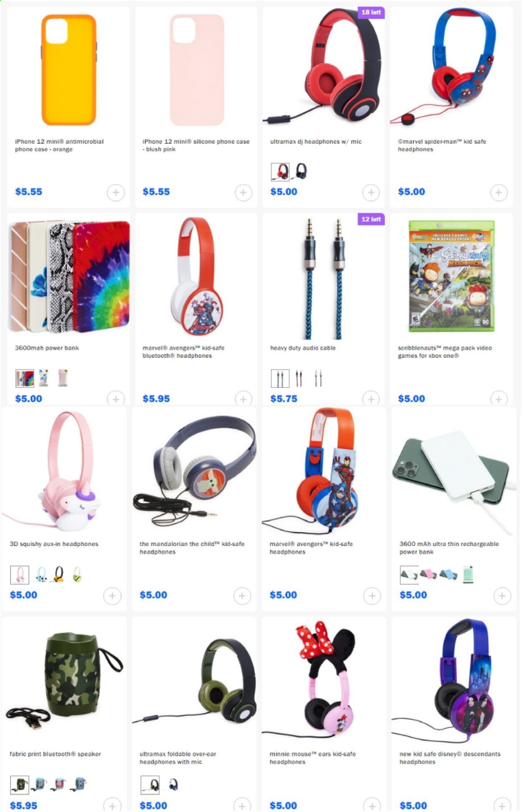Screen dimensions: 523x812
Task: Choose navy ultramax foldable headphones variant
Action: click(x=173, y=785)
